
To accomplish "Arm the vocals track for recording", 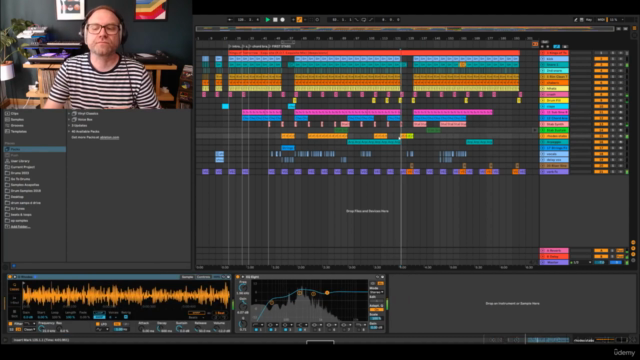I will pos(620,154).
